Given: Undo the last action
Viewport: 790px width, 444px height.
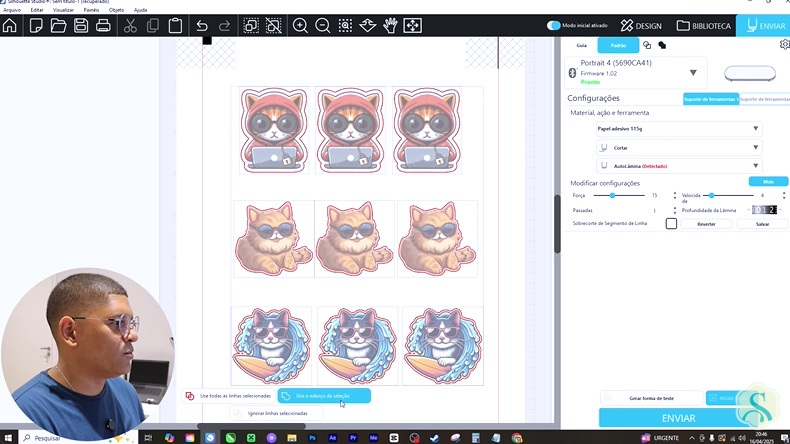Looking at the screenshot, I should click(202, 25).
